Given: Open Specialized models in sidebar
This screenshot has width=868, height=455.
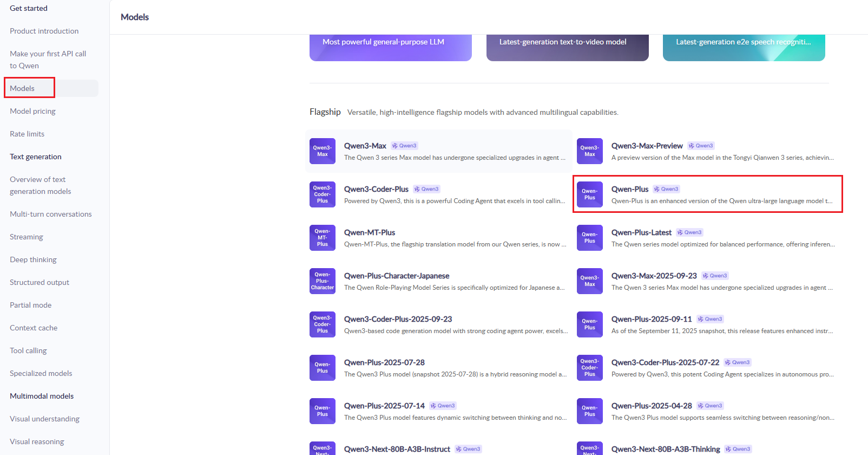Looking at the screenshot, I should [41, 373].
